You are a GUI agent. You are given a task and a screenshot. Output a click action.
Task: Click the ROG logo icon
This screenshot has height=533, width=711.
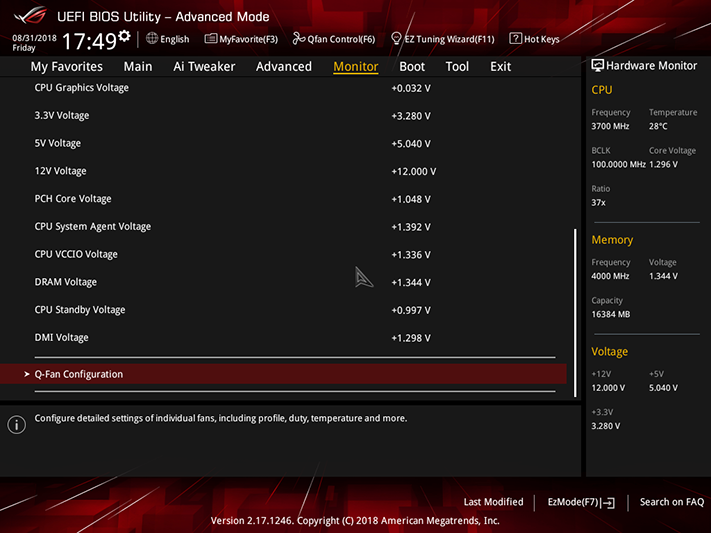coord(30,16)
